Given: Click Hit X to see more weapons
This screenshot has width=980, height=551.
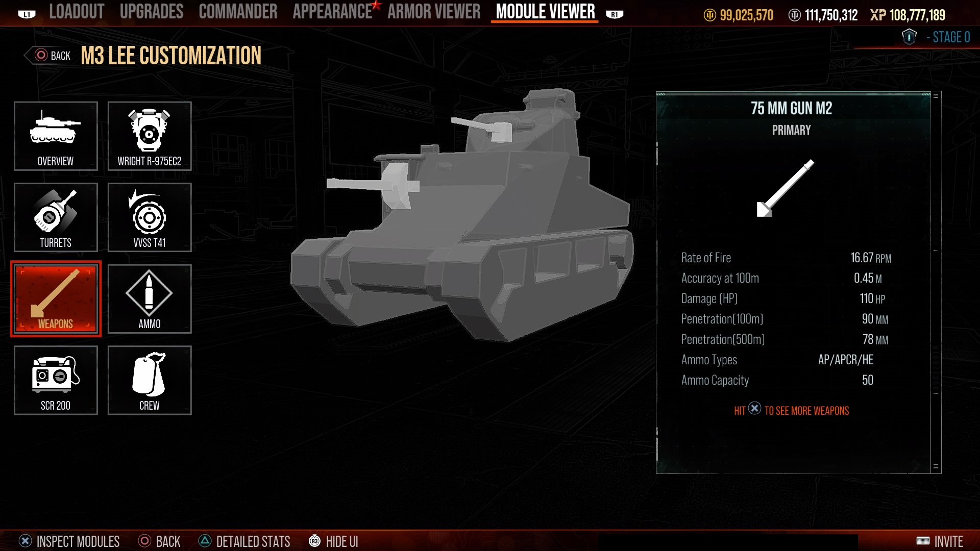Looking at the screenshot, I should 791,410.
